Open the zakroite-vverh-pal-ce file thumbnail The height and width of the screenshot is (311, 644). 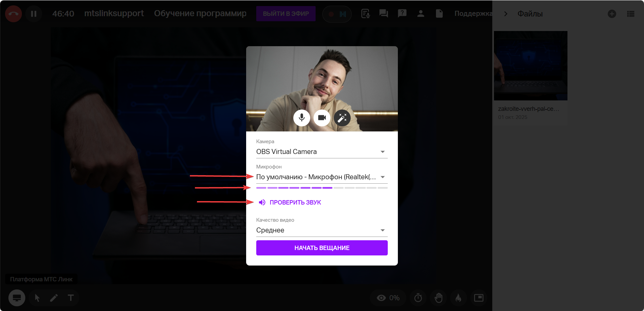tap(531, 66)
